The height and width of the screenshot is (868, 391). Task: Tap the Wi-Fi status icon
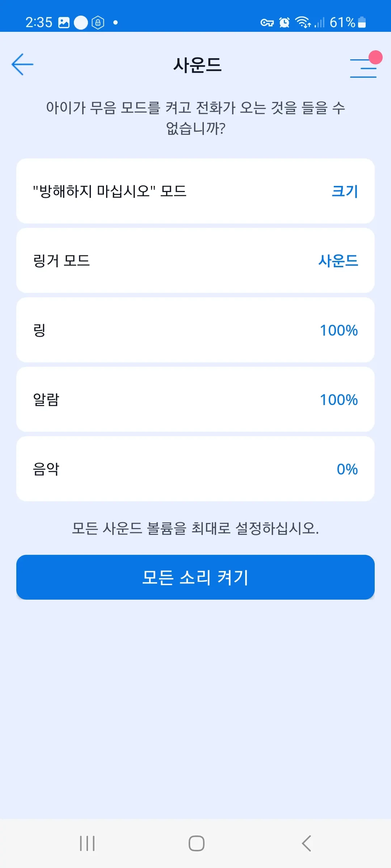pos(303,22)
